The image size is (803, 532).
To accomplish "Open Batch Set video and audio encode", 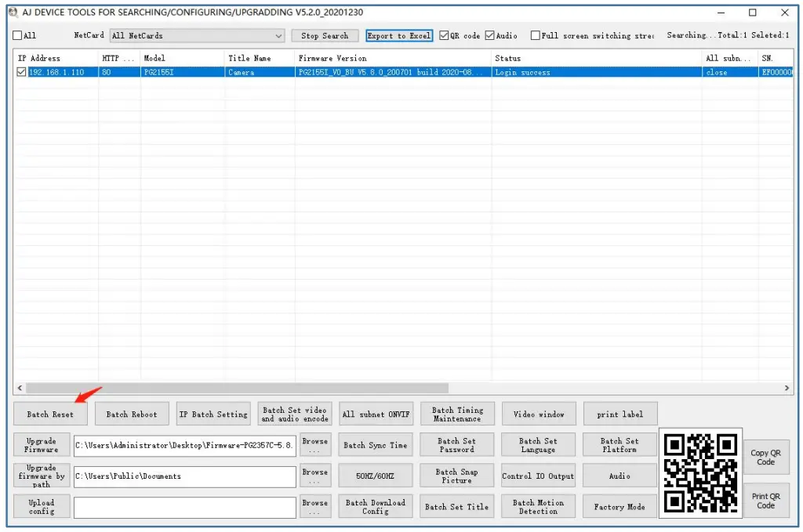I will 295,414.
